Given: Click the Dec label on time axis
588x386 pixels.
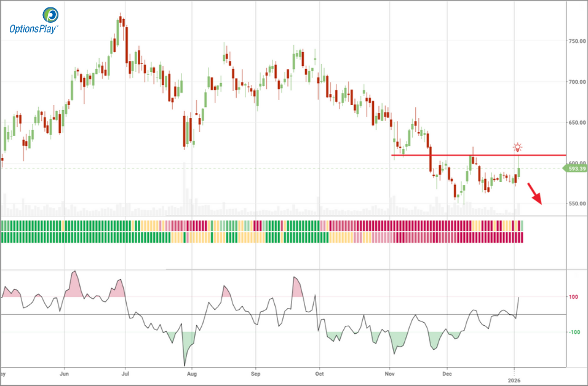Looking at the screenshot, I should (x=447, y=373).
